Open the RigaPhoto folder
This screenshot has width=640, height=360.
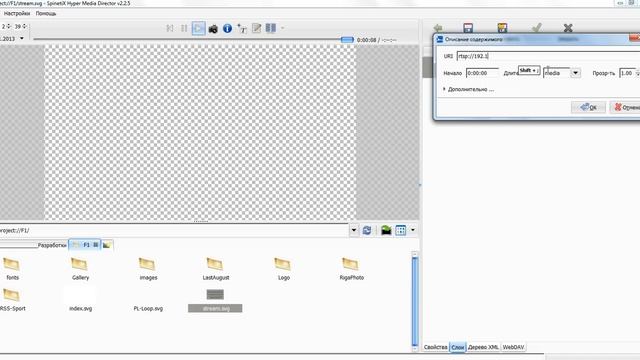point(351,268)
